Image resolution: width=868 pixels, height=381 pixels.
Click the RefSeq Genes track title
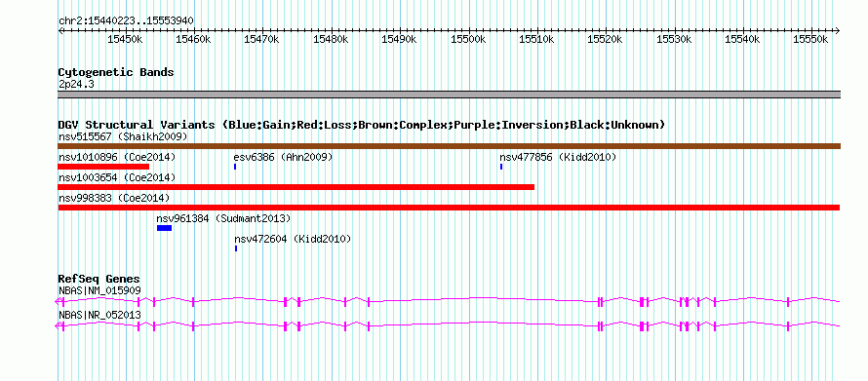[99, 280]
